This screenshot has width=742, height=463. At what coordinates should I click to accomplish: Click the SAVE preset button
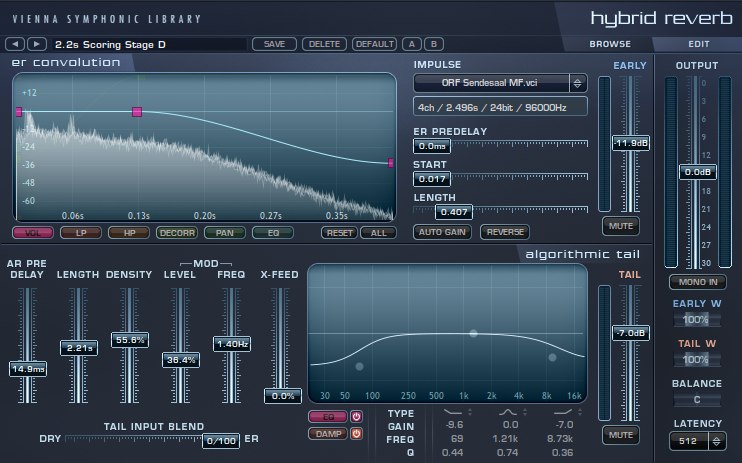pos(274,44)
